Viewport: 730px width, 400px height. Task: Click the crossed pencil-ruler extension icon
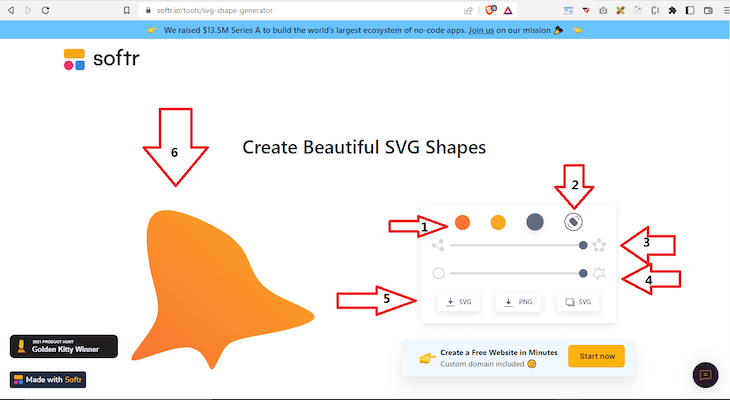620,10
